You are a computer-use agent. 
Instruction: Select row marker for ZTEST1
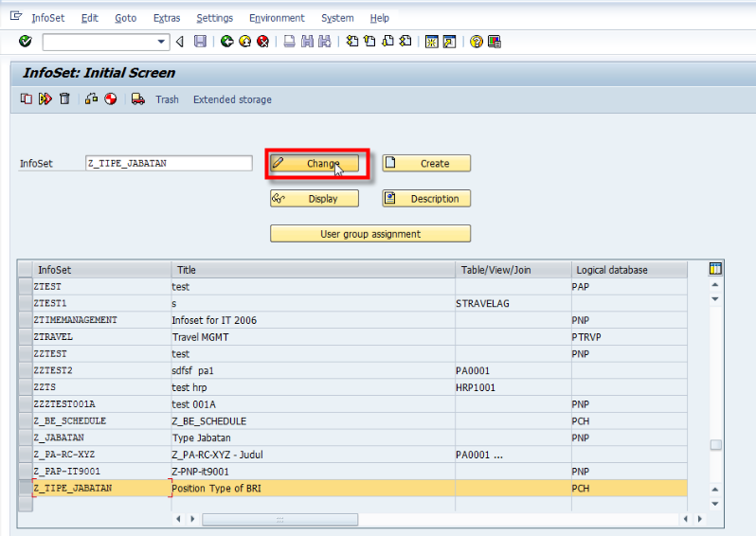coord(25,303)
